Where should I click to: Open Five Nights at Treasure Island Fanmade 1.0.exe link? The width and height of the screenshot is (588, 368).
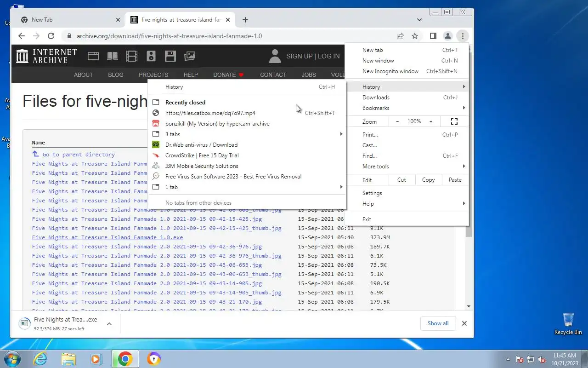(x=107, y=237)
